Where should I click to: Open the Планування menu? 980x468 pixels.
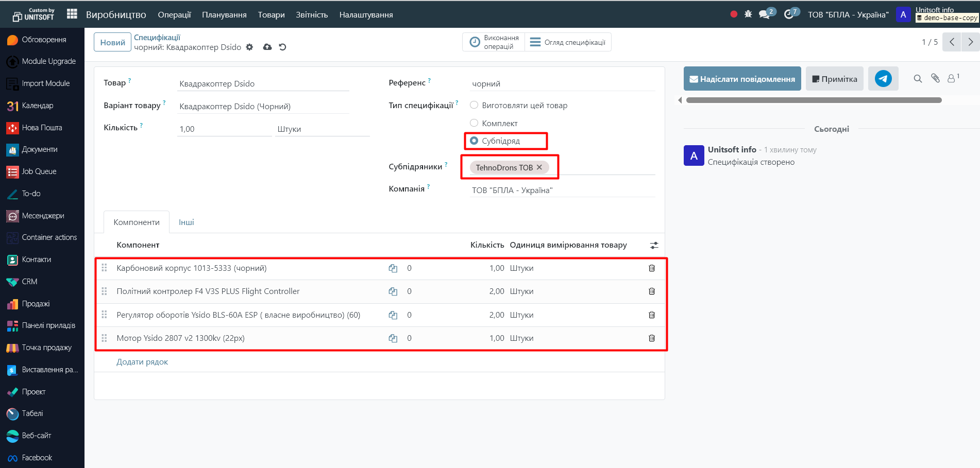pyautogui.click(x=224, y=15)
